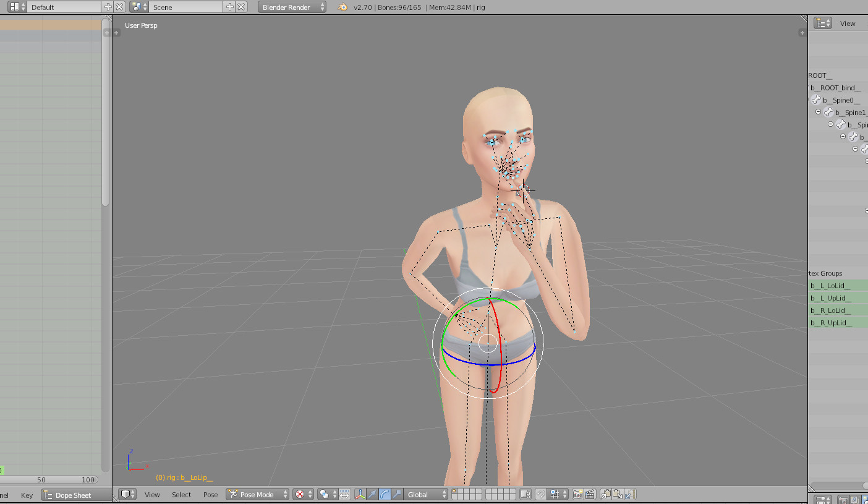868x504 pixels.
Task: Toggle lock camera and layers to scene
Action: 525,494
